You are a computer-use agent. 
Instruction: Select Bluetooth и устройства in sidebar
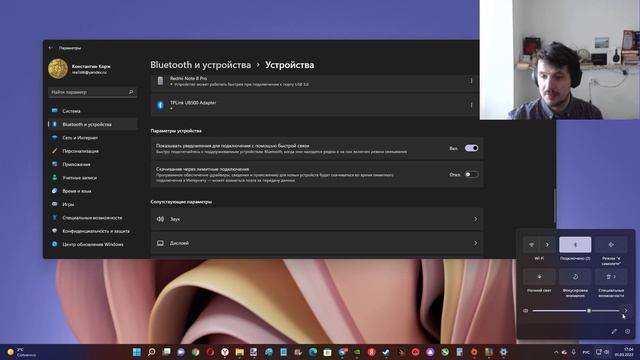pos(93,124)
